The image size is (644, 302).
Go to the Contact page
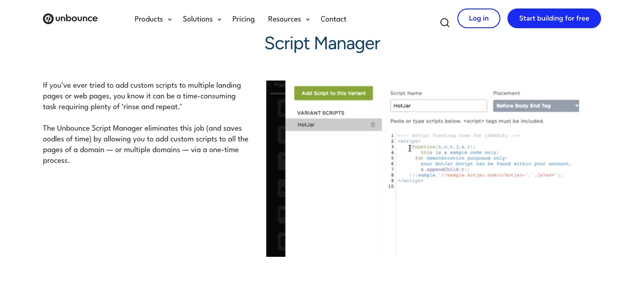click(333, 19)
